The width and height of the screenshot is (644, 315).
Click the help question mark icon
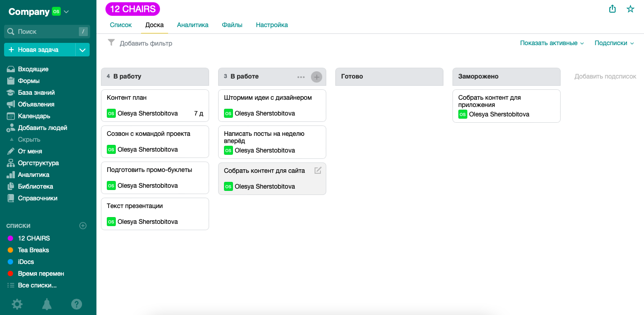point(77,305)
